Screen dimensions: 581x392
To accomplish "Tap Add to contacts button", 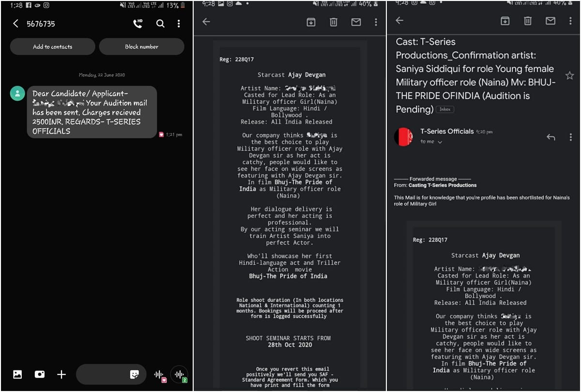I will click(x=52, y=46).
